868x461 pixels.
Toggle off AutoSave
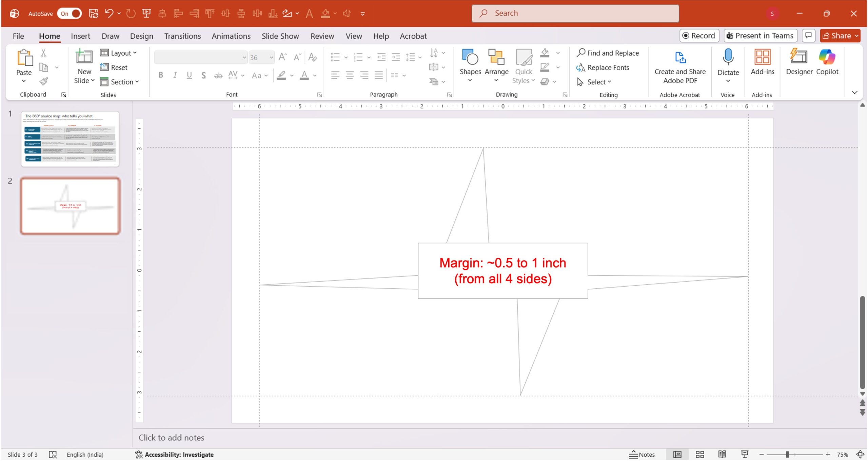point(70,14)
